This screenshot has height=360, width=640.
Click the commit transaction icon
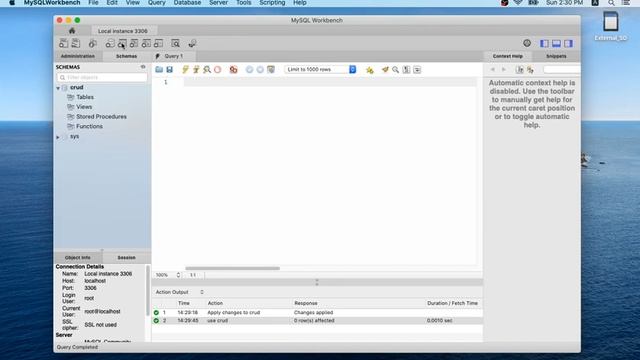(249, 69)
